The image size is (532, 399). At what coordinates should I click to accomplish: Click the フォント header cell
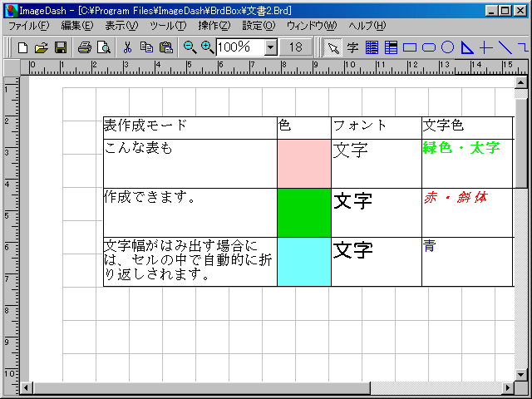coord(377,128)
